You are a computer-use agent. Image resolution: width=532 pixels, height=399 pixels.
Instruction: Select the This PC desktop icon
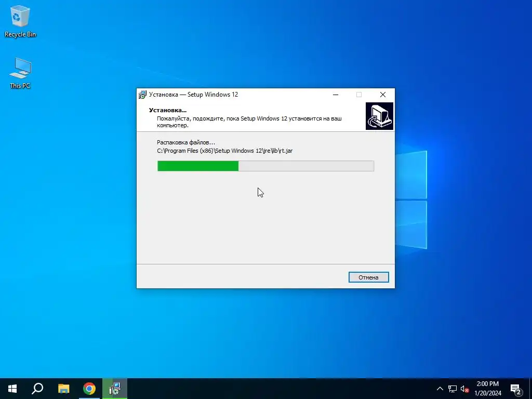pos(20,73)
